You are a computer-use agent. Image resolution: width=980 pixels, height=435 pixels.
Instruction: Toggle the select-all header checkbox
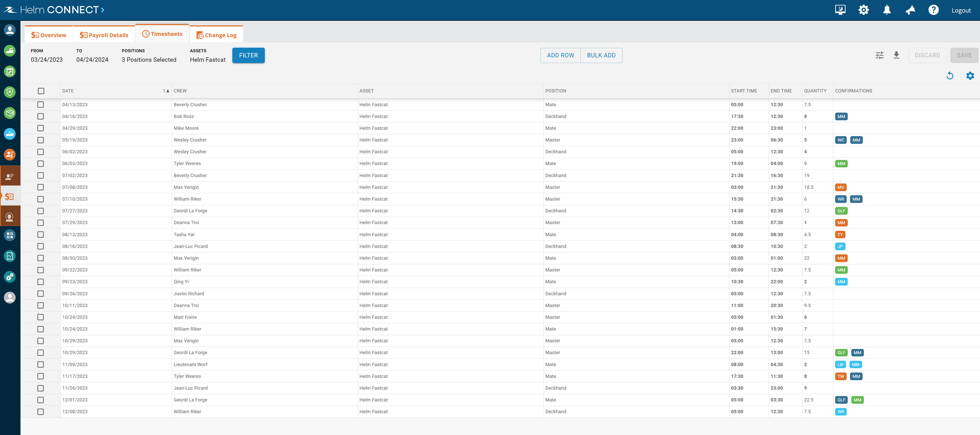tap(41, 91)
